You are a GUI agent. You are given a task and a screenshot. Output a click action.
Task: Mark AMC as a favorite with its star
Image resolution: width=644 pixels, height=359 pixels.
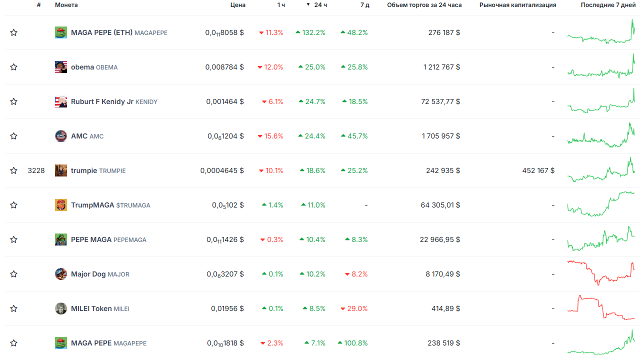click(13, 136)
